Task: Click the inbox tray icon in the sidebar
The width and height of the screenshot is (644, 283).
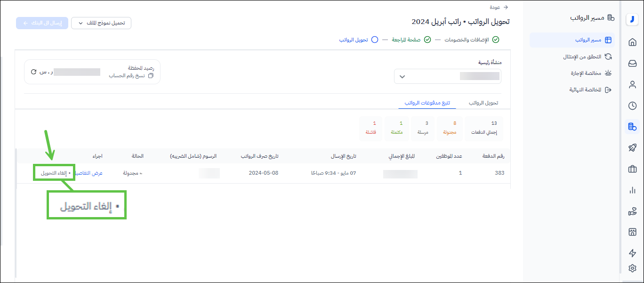Action: [632, 64]
